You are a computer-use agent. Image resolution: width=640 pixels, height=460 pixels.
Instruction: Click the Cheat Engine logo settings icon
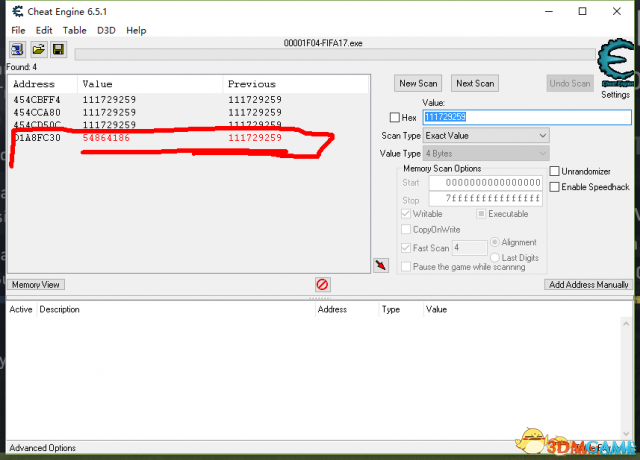616,61
